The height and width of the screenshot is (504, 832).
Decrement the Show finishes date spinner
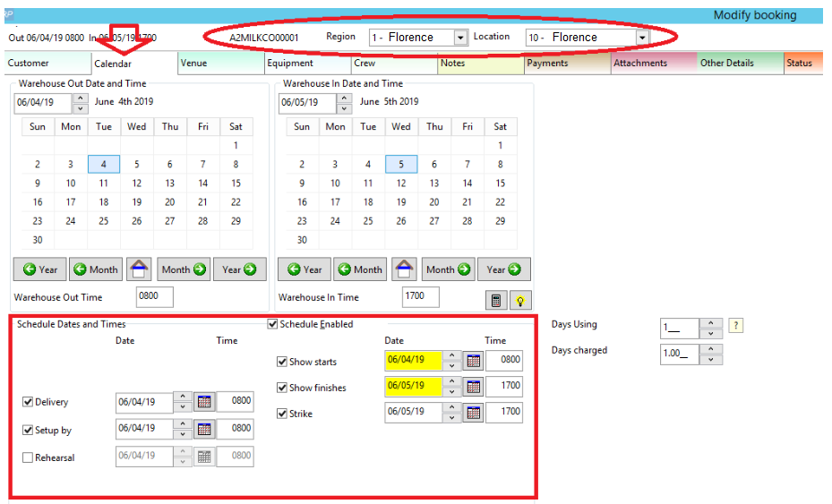(451, 392)
